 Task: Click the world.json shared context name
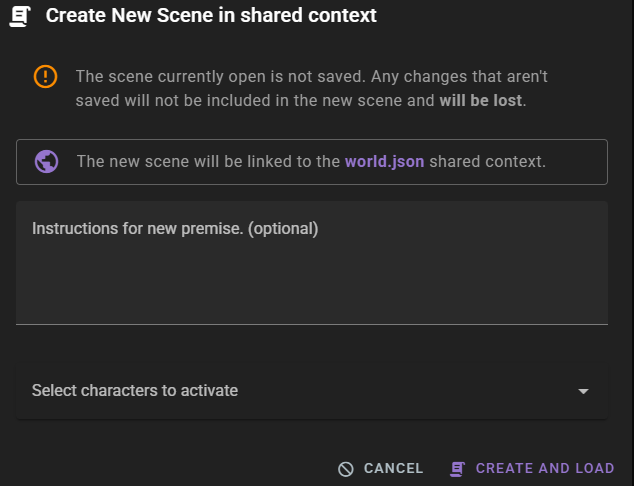click(x=384, y=161)
